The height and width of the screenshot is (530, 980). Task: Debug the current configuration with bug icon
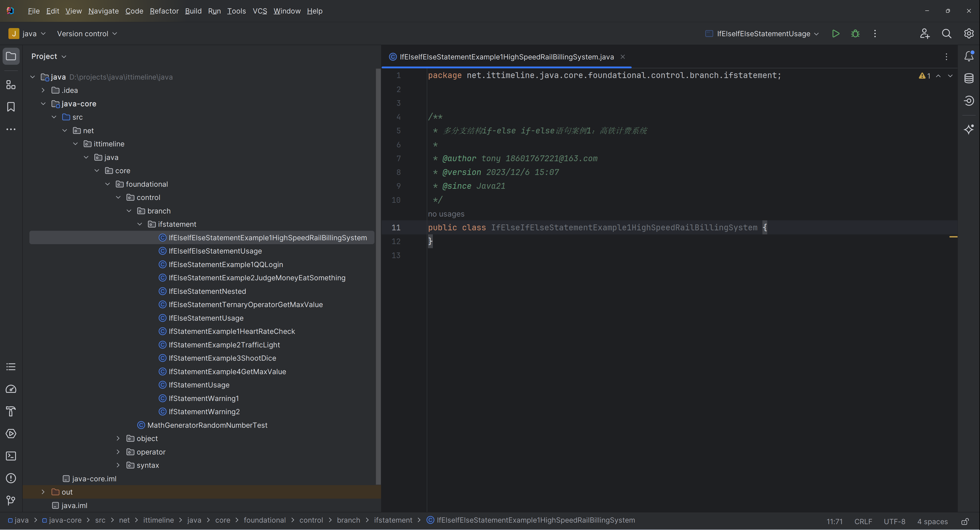tap(855, 33)
